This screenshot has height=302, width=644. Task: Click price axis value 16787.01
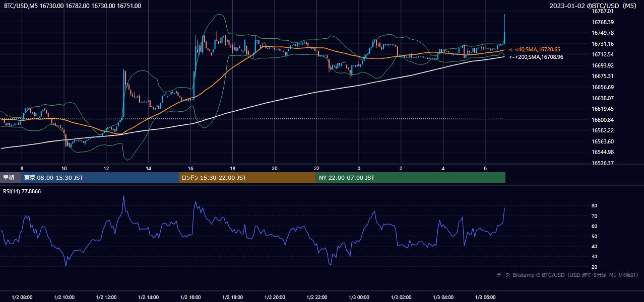point(603,11)
